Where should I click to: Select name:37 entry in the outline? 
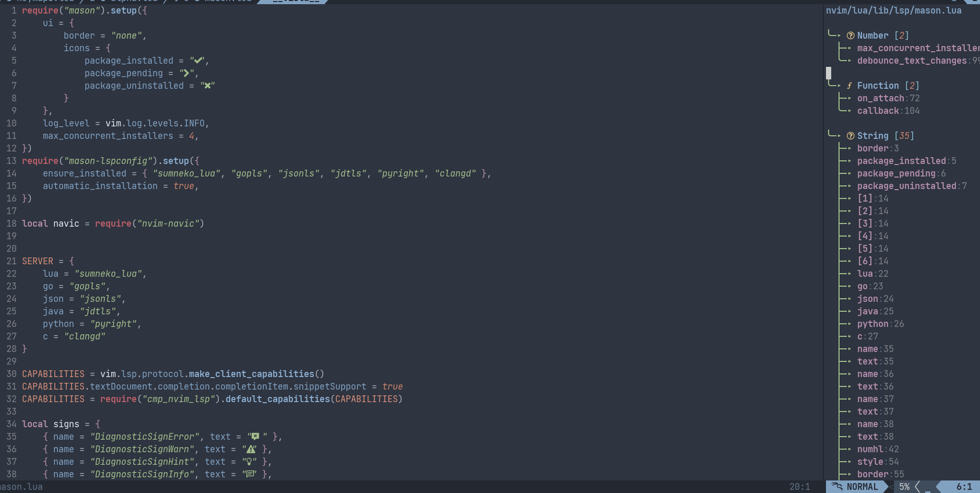point(875,399)
